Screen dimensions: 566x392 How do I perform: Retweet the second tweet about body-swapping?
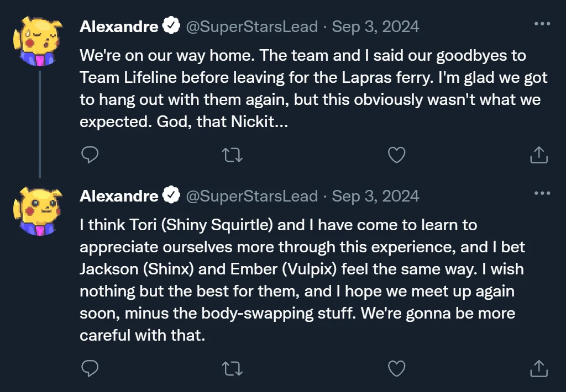click(232, 368)
